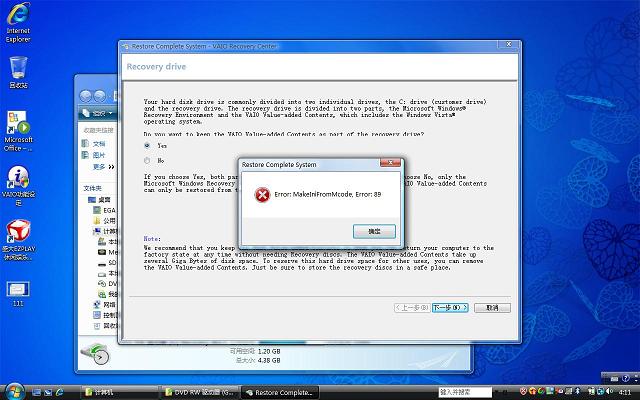640x400 pixels.
Task: Click the Explorer window forward arrow
Action: 100,96
